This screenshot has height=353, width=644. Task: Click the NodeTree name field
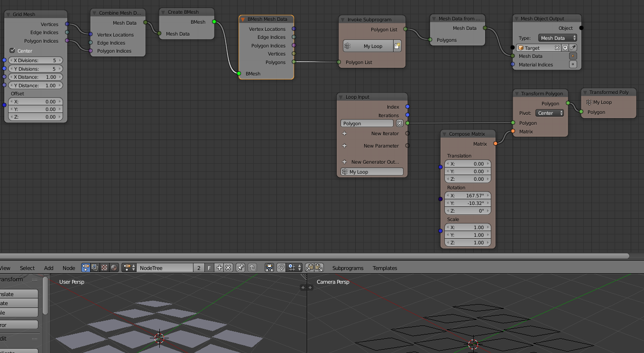point(165,268)
